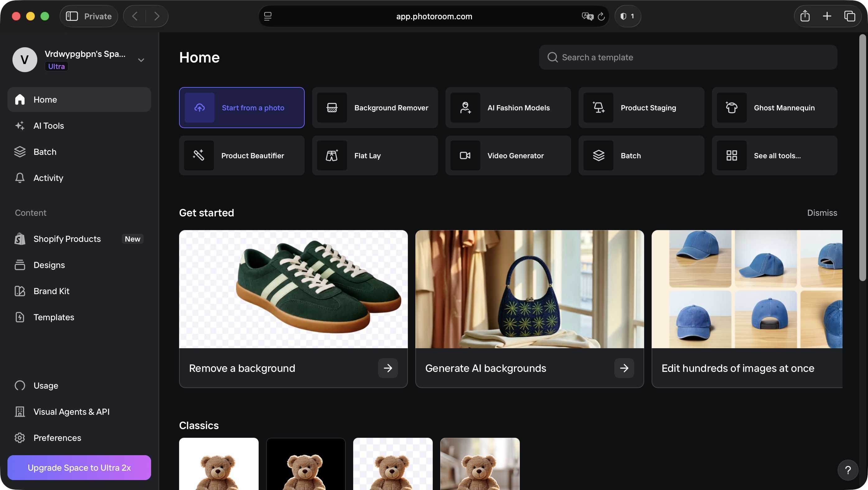Select the transparent-background teddy bear classic
This screenshot has width=868, height=490.
tap(393, 464)
